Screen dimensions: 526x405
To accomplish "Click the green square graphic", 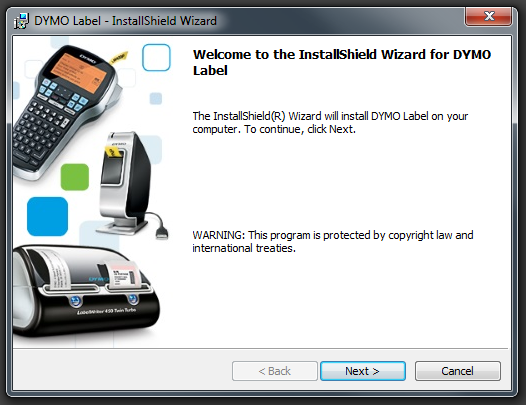I will coord(75,177).
